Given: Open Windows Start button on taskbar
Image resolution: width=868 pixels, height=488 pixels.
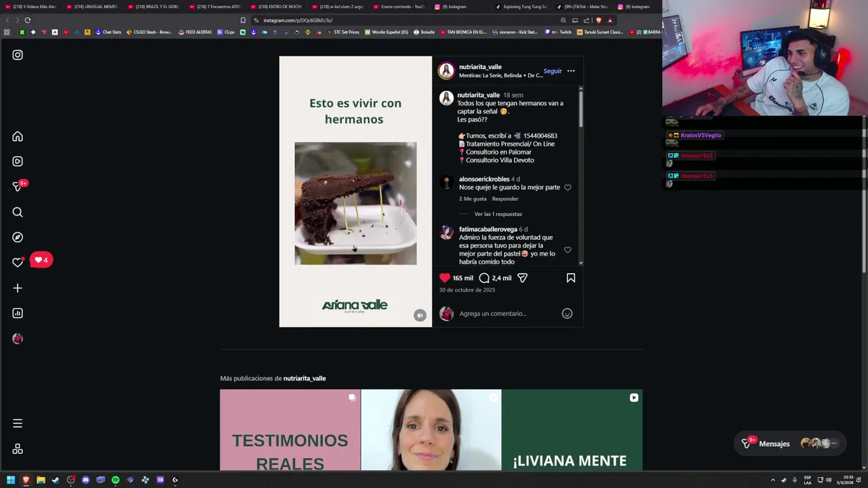Looking at the screenshot, I should pyautogui.click(x=11, y=480).
